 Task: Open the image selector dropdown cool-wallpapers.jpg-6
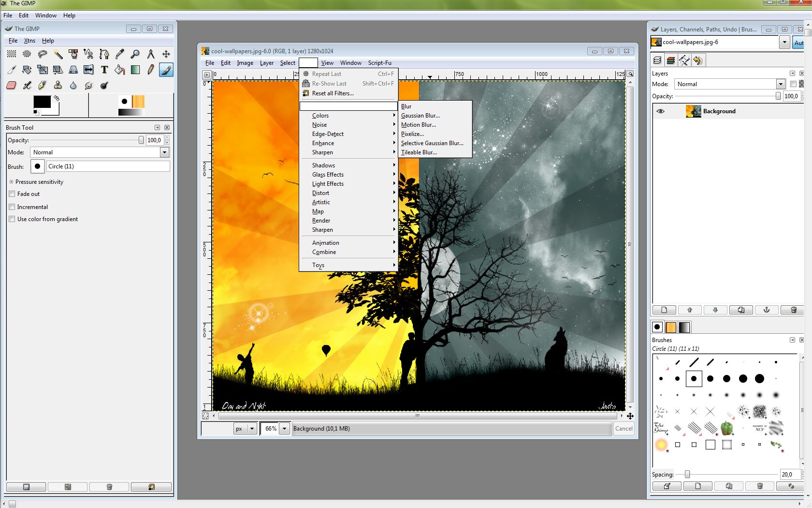point(784,43)
